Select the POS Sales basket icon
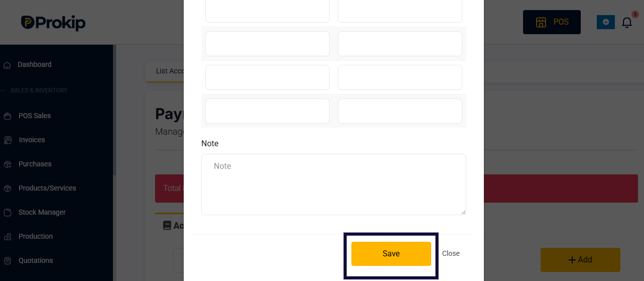Screen dimensions: 644x281 click(7, 116)
